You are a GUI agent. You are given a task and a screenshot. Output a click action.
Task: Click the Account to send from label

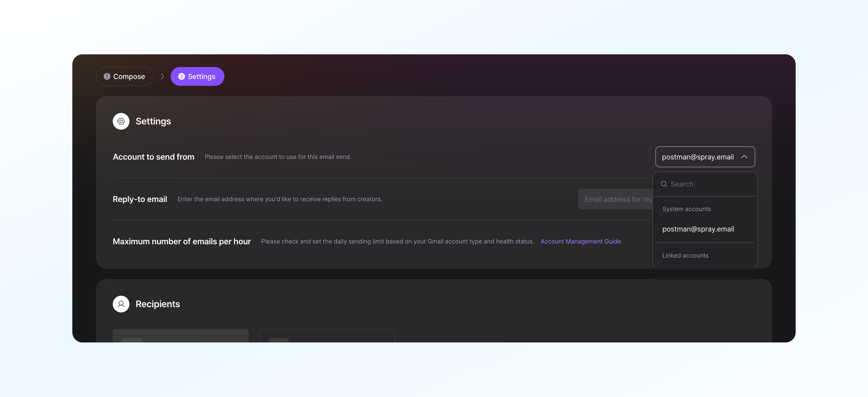pyautogui.click(x=153, y=157)
